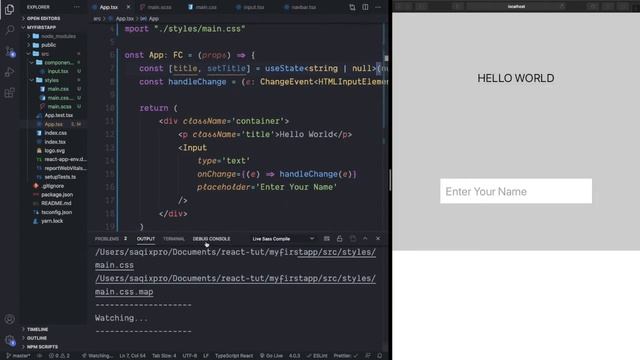Open package.json in the file tree
The width and height of the screenshot is (640, 360).
pos(57,195)
